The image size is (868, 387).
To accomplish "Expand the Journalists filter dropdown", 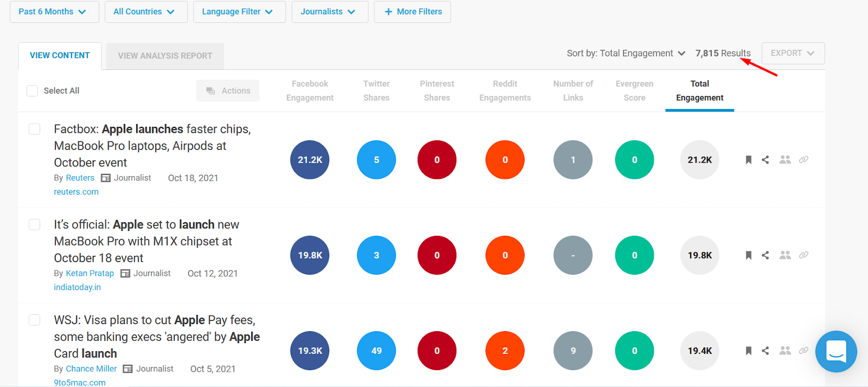I will click(x=330, y=12).
